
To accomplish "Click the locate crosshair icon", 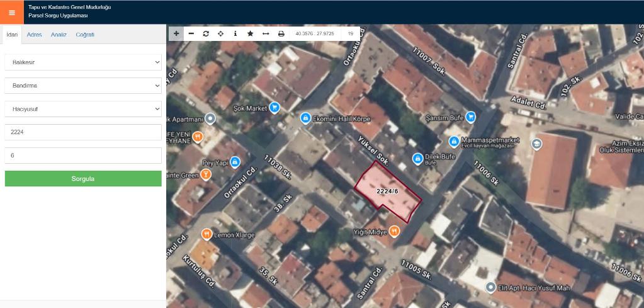I will [220, 33].
